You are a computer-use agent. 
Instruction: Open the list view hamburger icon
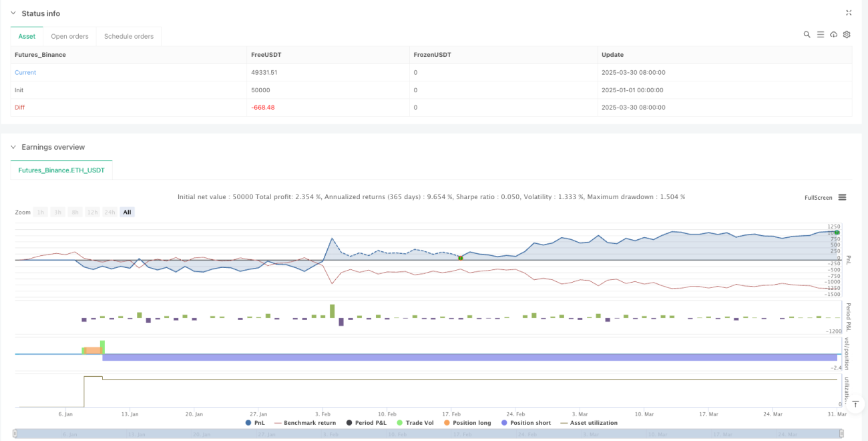click(x=820, y=35)
